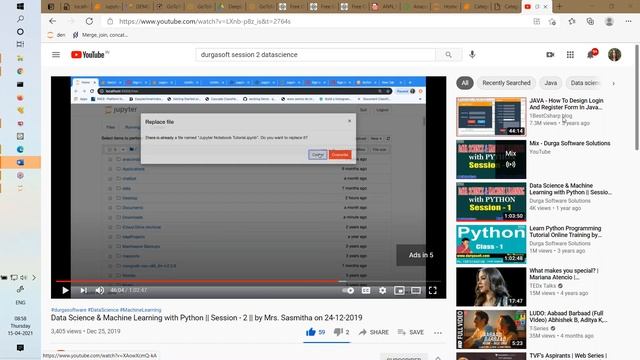Click the #durgasoftware hashtag link

click(x=69, y=310)
